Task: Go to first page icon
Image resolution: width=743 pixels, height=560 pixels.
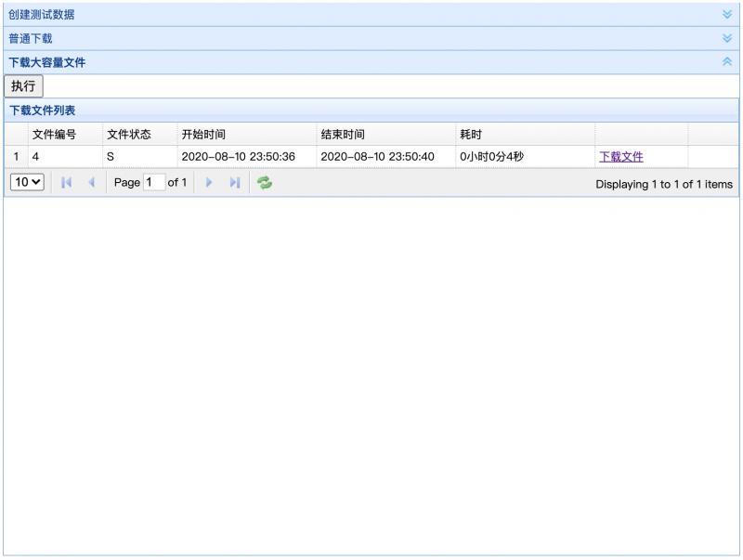Action: (x=66, y=182)
